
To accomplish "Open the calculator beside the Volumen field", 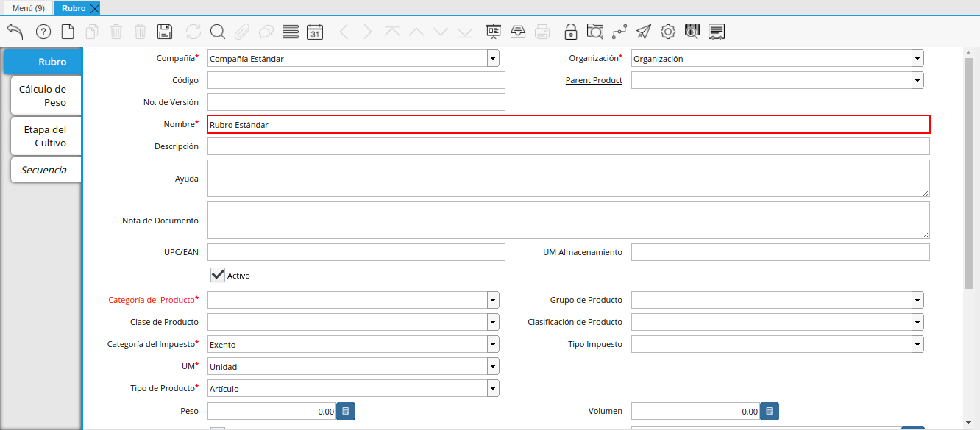I will point(770,411).
